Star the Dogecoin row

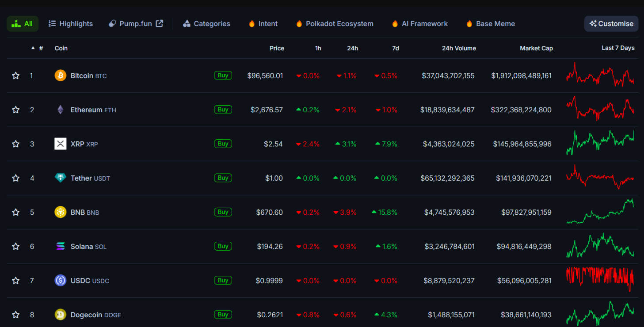[16, 315]
